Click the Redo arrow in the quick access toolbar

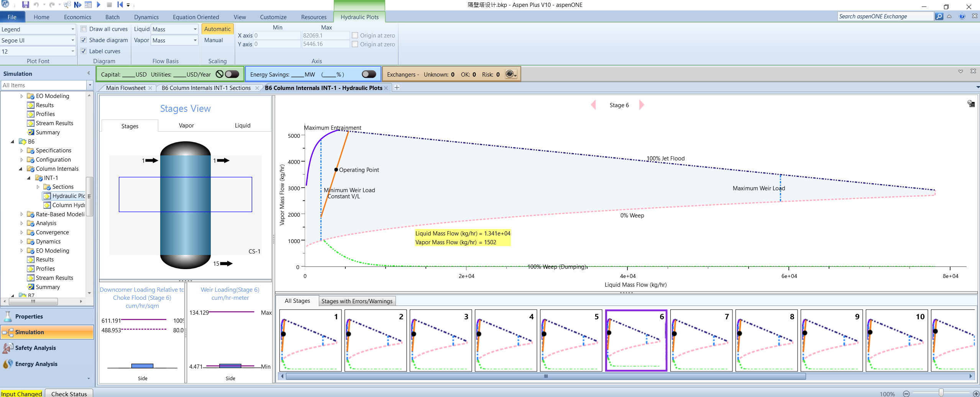pyautogui.click(x=52, y=5)
